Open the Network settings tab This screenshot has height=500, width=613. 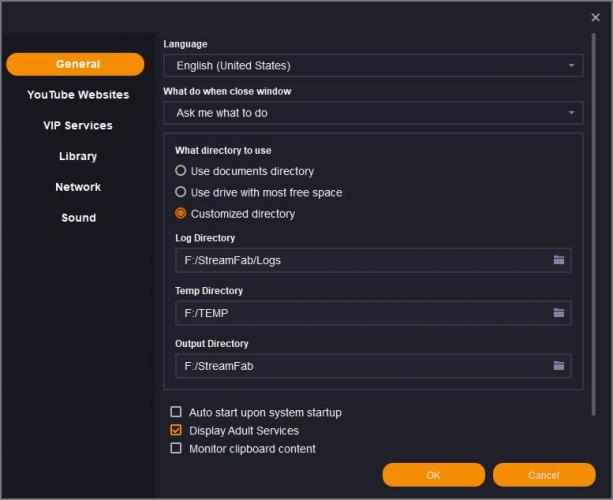(78, 187)
